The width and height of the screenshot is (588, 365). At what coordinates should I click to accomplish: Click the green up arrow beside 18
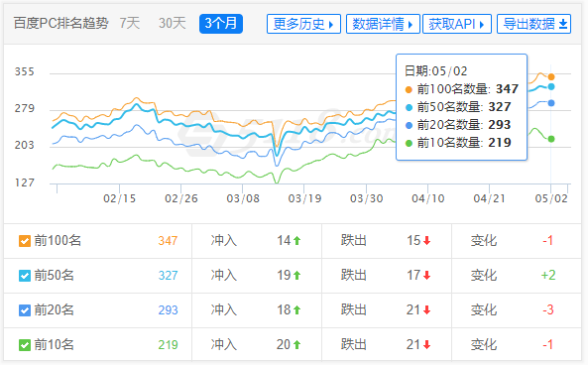point(297,309)
